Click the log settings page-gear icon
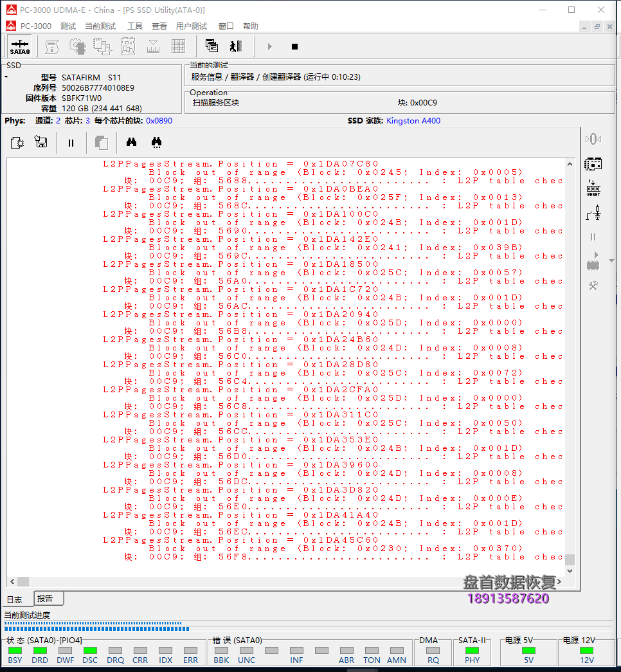 (17, 142)
